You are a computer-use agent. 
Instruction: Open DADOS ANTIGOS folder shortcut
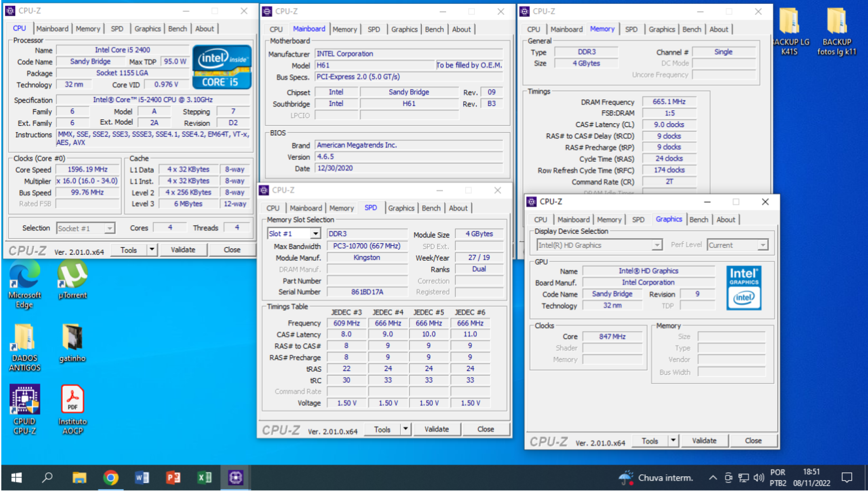24,347
